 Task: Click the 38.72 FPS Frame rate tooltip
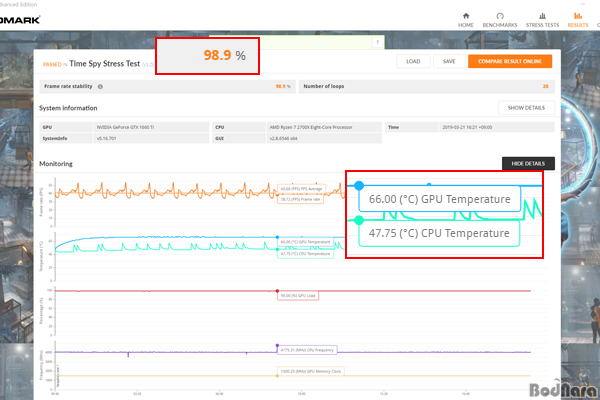coord(300,199)
